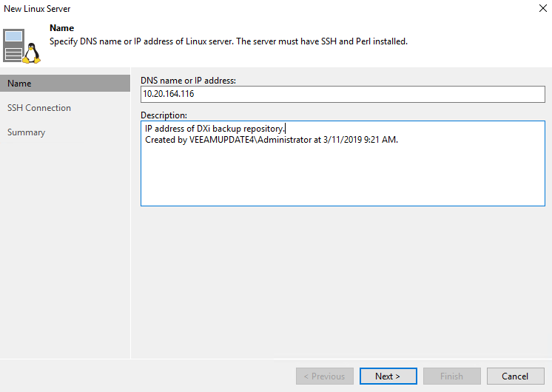Click the Tux penguin icon in the header
552x392 pixels.
coord(32,53)
